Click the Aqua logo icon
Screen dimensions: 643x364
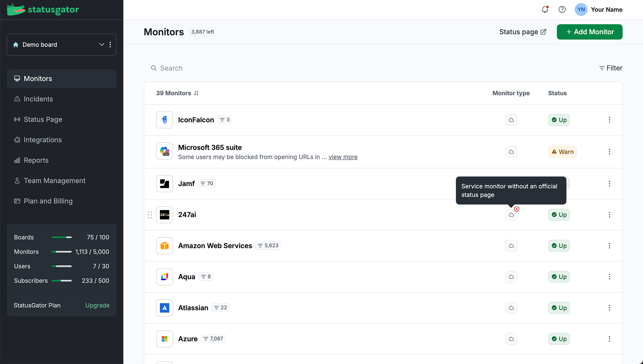coord(165,277)
